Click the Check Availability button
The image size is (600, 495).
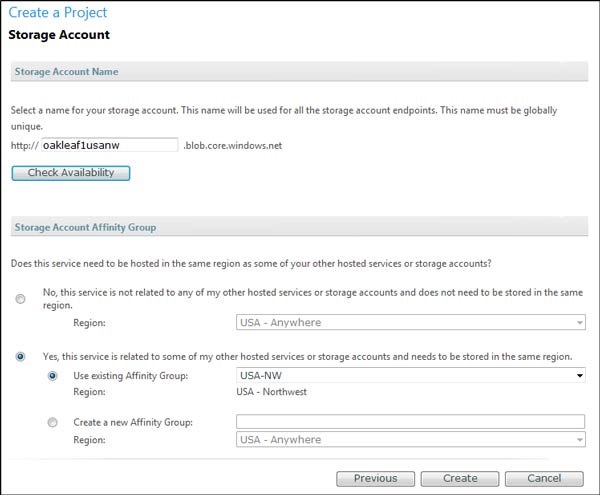71,173
